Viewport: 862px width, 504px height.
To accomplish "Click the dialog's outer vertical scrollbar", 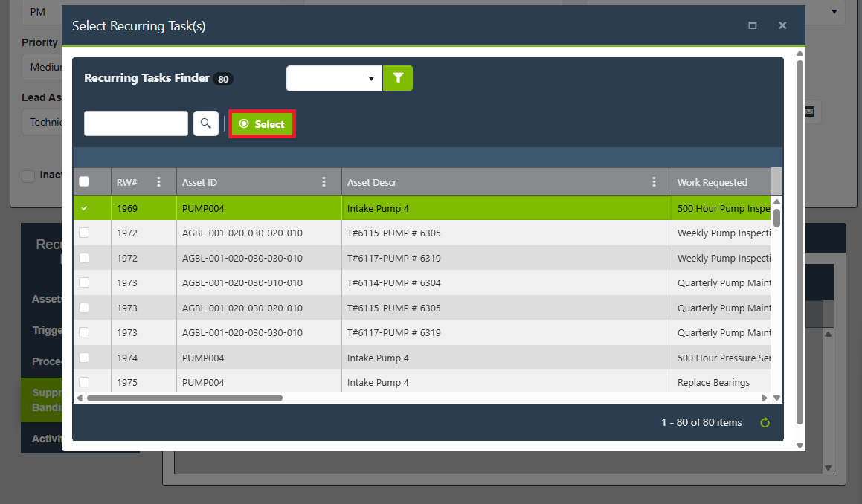I will point(800,242).
